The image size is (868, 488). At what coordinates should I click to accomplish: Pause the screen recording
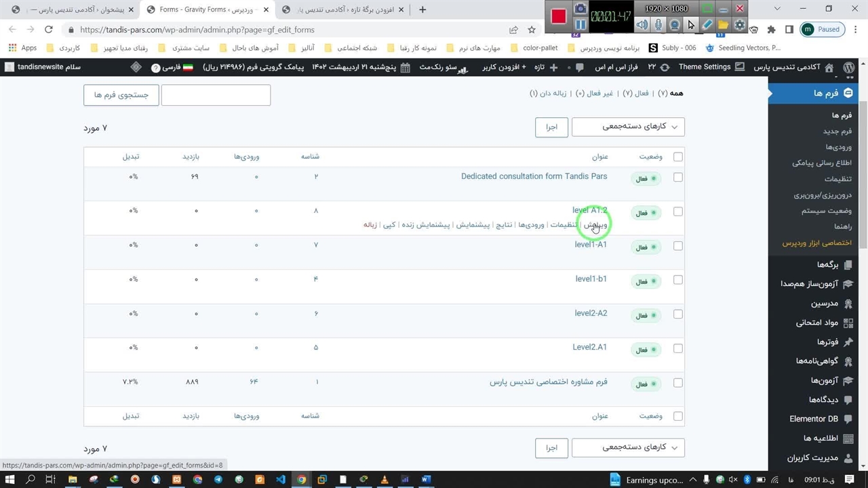pos(580,25)
